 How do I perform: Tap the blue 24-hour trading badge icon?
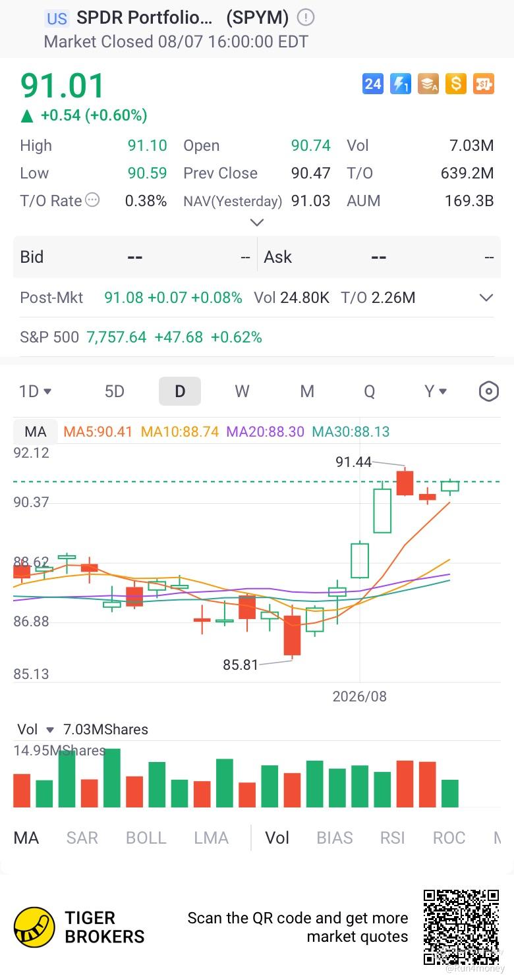tap(373, 84)
